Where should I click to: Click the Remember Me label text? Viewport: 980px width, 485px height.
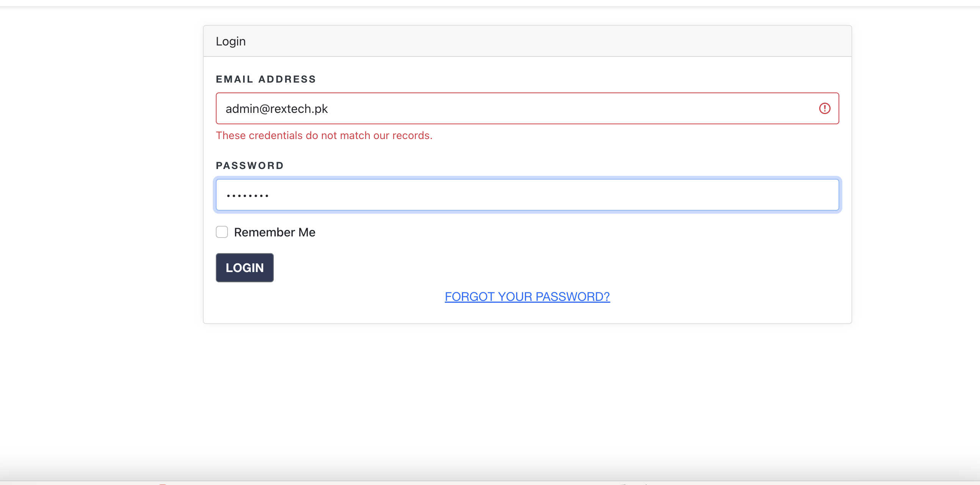(274, 232)
